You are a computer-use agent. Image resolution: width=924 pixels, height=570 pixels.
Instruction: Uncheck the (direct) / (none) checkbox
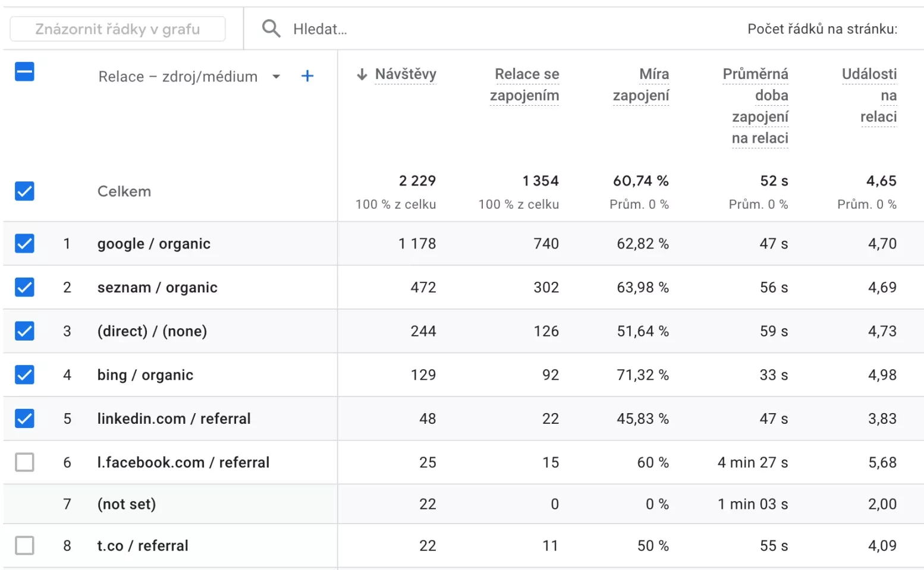24,331
